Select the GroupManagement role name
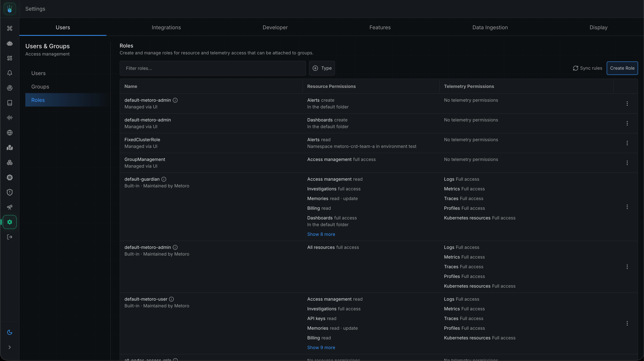 [145, 159]
